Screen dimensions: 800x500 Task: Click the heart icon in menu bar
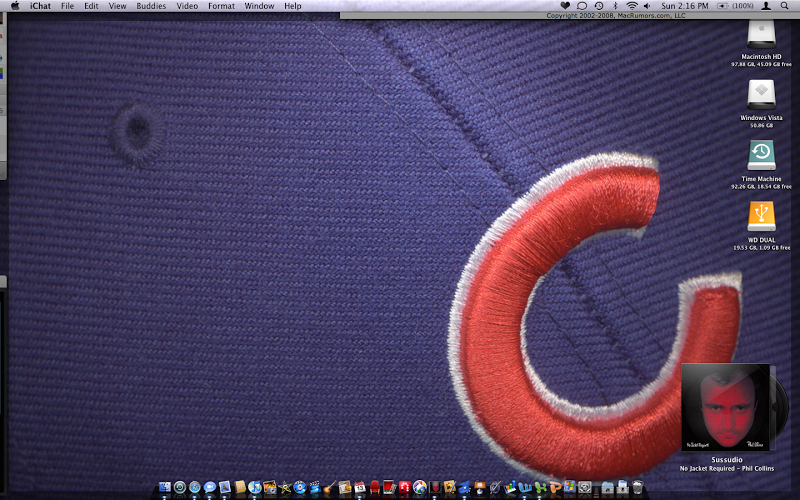point(565,6)
